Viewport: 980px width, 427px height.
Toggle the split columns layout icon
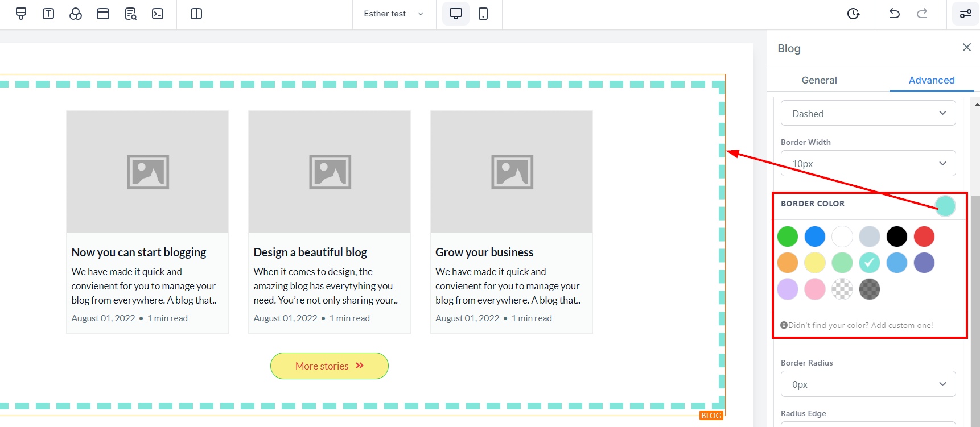196,14
